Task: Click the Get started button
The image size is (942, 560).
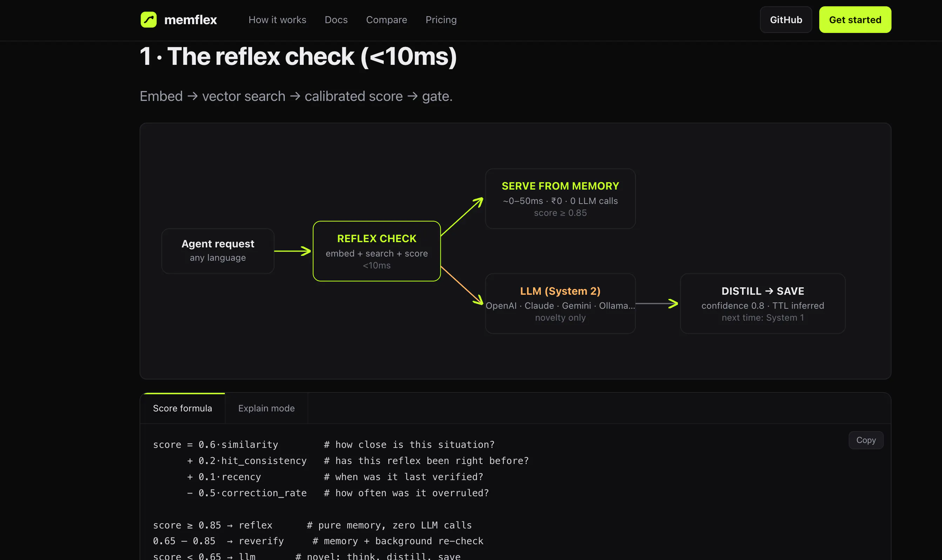Action: 855,20
